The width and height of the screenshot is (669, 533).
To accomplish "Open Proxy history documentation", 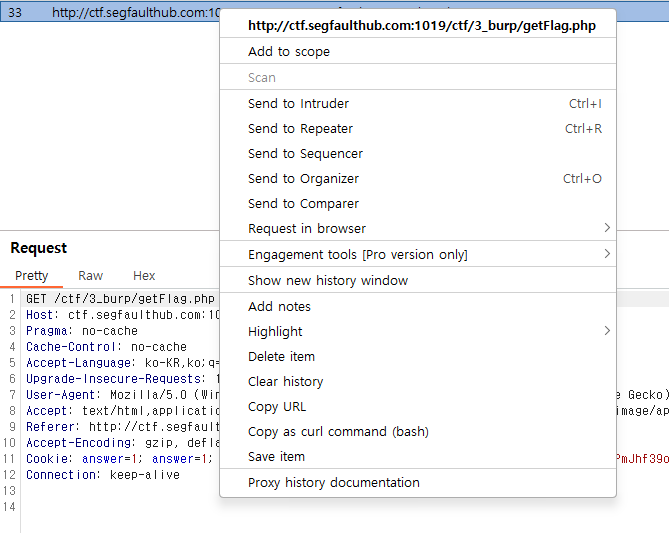I will point(334,483).
